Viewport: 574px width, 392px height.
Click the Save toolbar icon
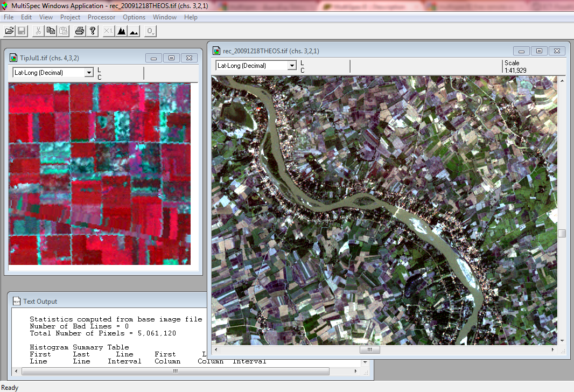coord(22,31)
